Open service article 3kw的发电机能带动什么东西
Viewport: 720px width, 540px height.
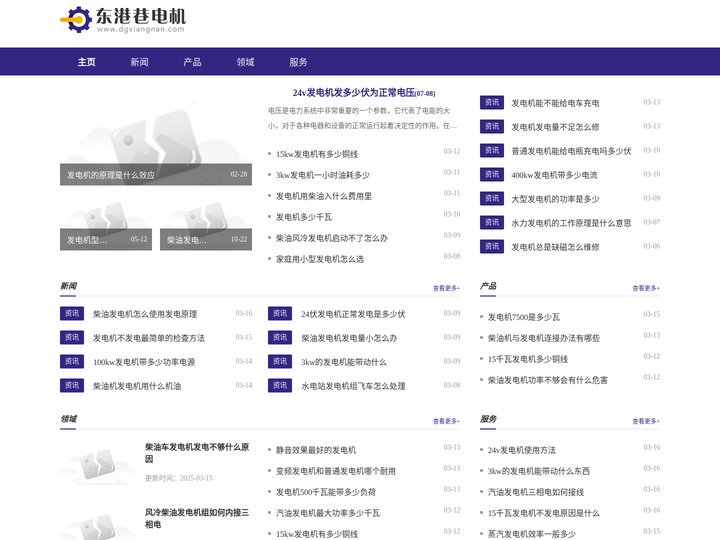pyautogui.click(x=539, y=472)
